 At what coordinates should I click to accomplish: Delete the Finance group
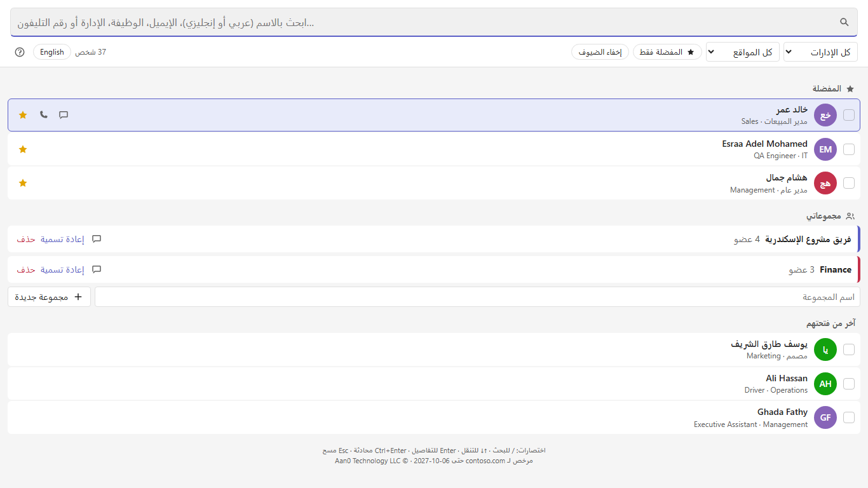tap(26, 269)
